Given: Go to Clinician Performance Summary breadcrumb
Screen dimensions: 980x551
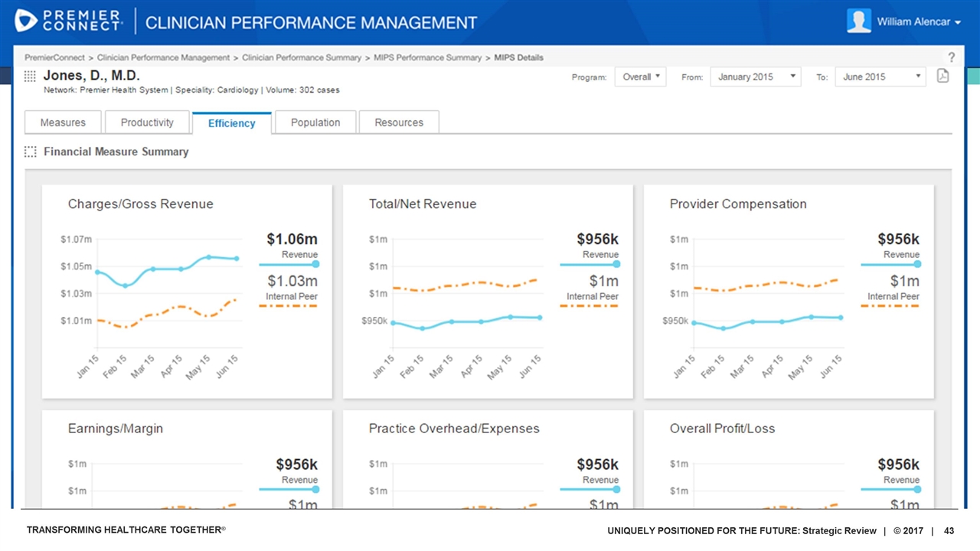Looking at the screenshot, I should click(x=302, y=57).
